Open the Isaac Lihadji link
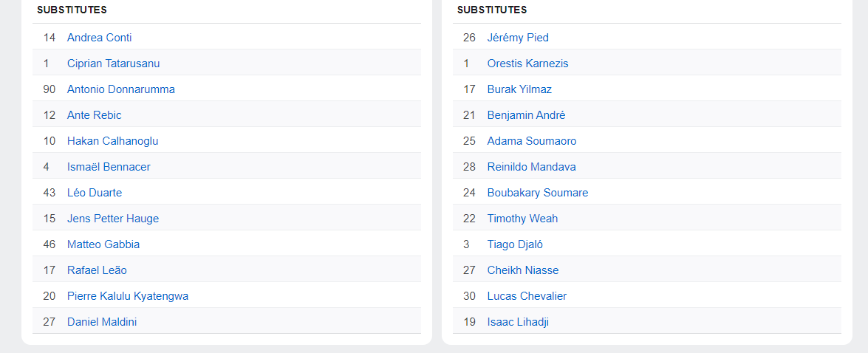The image size is (868, 353). pos(518,322)
